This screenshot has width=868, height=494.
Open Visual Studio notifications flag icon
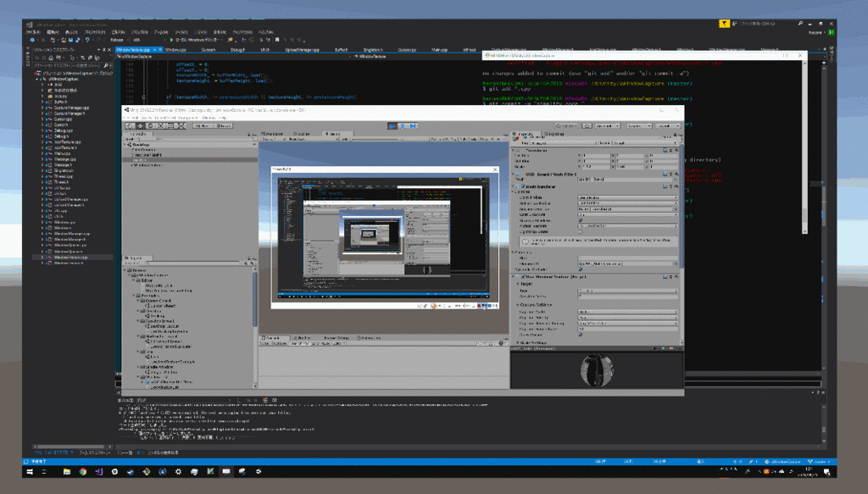click(724, 24)
